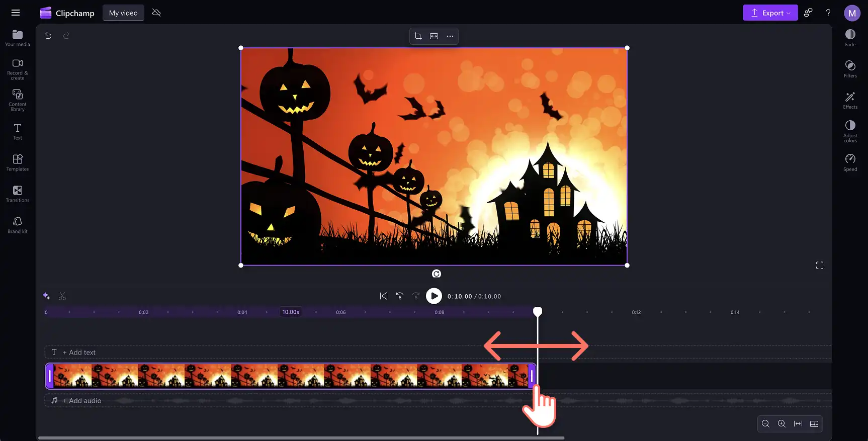868x441 pixels.
Task: Open the Filters panel
Action: click(850, 69)
